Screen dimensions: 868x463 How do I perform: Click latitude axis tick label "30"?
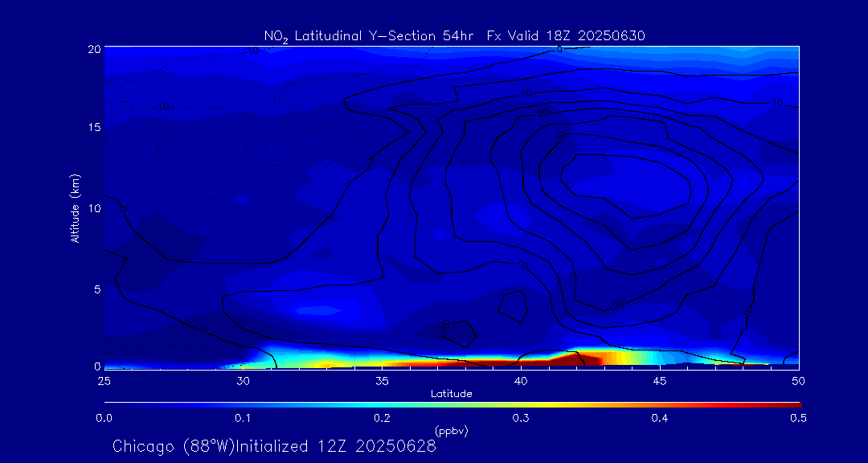[x=243, y=381]
